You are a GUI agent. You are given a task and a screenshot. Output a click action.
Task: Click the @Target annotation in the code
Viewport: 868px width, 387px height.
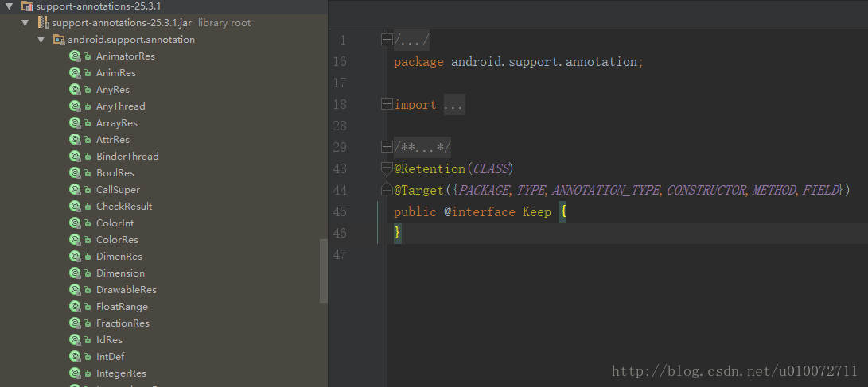click(x=419, y=190)
